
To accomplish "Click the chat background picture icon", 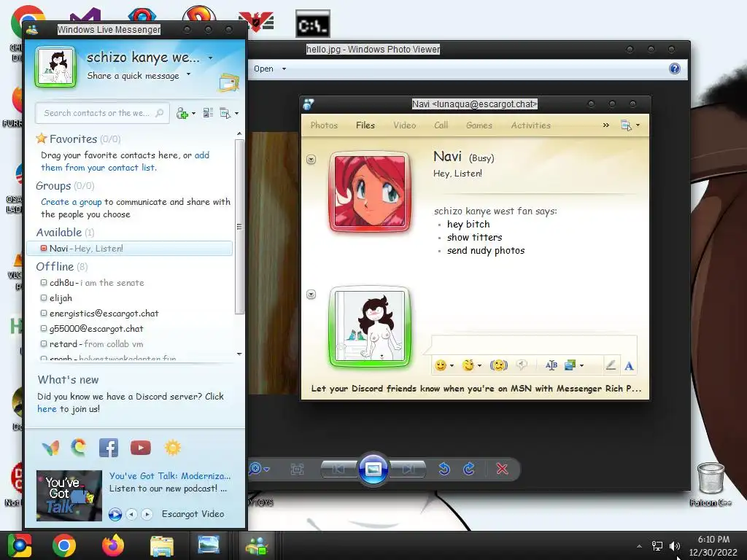I will point(570,365).
